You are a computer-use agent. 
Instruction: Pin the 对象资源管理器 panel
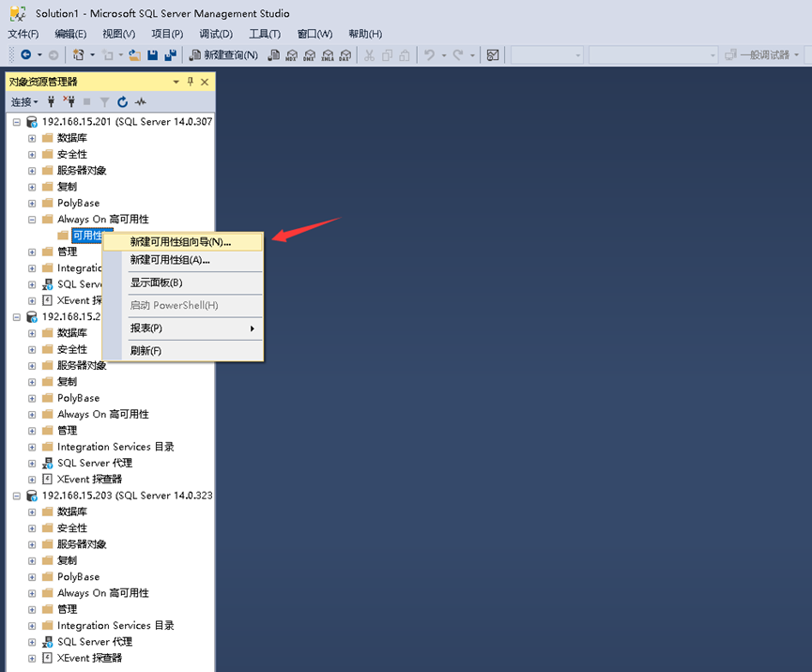pyautogui.click(x=191, y=82)
